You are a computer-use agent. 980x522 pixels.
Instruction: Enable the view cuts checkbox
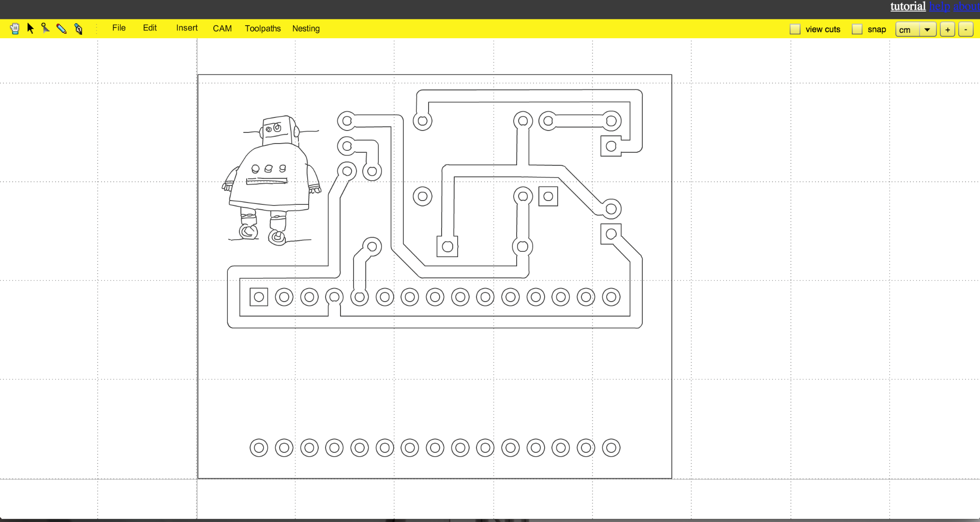(795, 29)
